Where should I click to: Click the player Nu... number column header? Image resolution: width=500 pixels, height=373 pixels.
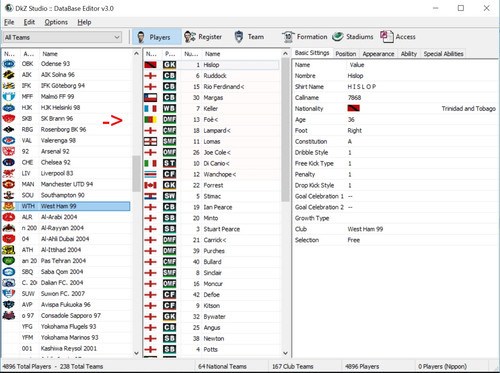(191, 54)
